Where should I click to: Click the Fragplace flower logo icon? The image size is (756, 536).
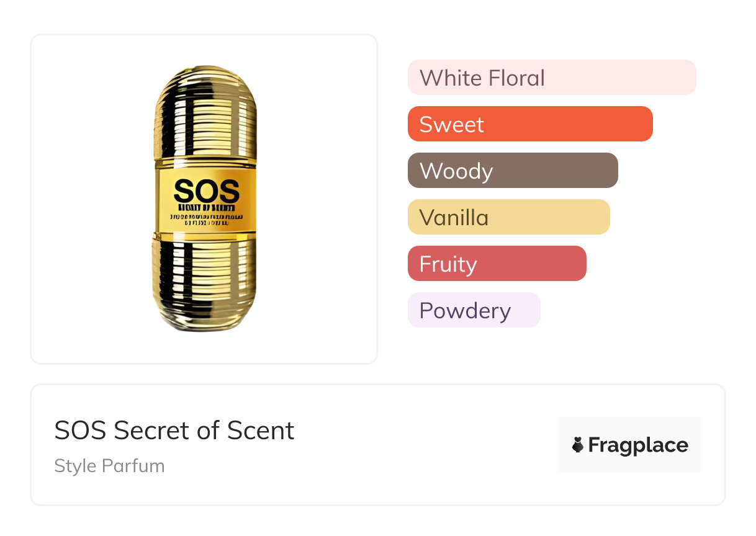[x=578, y=445]
